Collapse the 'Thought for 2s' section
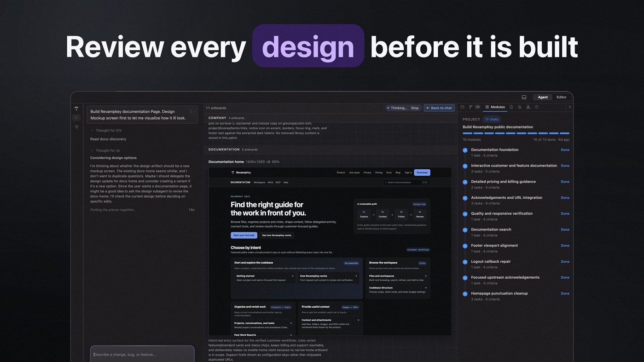This screenshot has width=644, height=362. point(105,150)
